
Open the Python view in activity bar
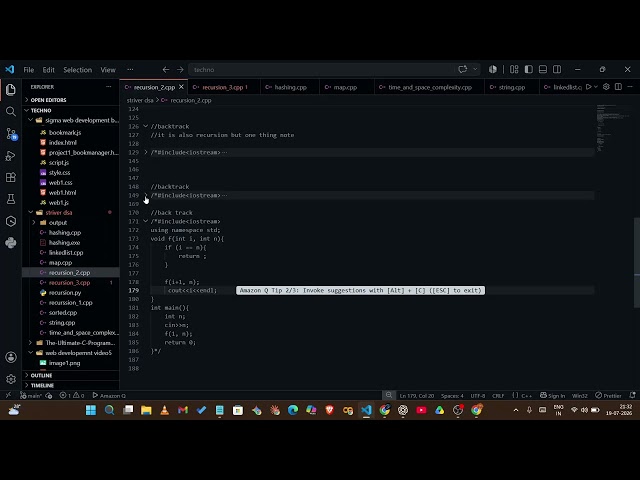point(11,243)
